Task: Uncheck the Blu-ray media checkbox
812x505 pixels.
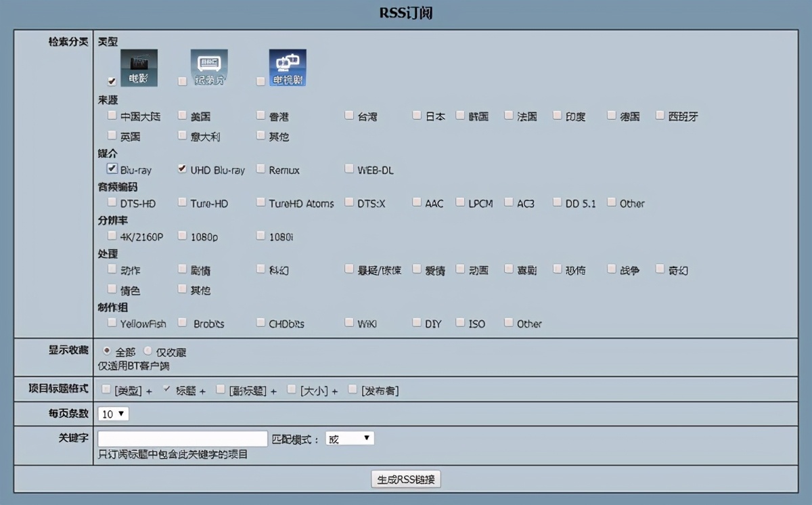Action: click(112, 168)
